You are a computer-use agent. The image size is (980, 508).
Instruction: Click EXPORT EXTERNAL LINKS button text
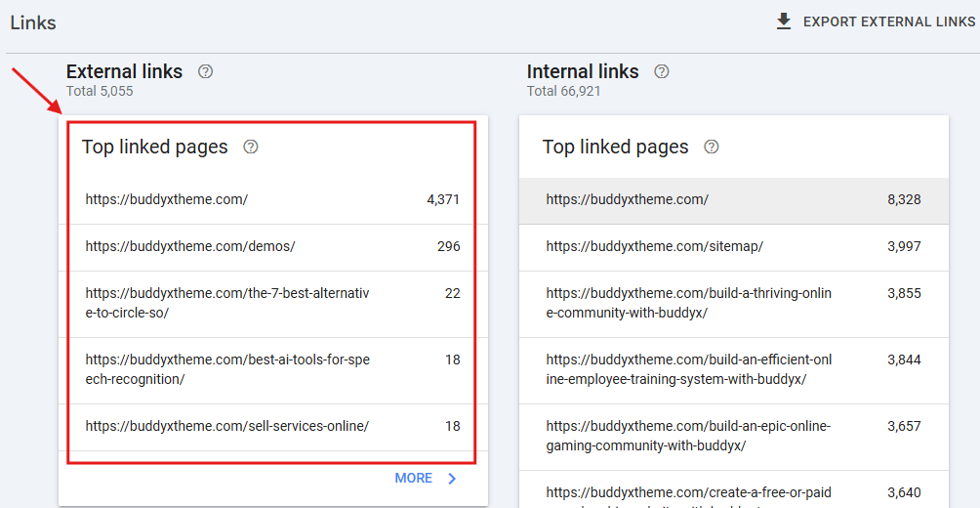click(x=889, y=21)
